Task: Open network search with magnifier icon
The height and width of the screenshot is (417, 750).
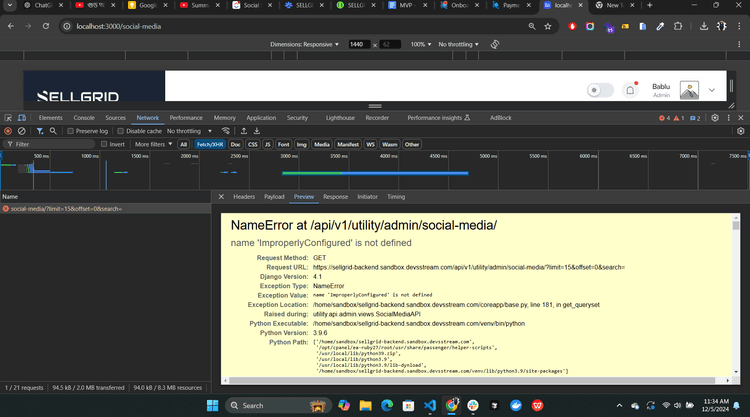Action: click(x=54, y=131)
